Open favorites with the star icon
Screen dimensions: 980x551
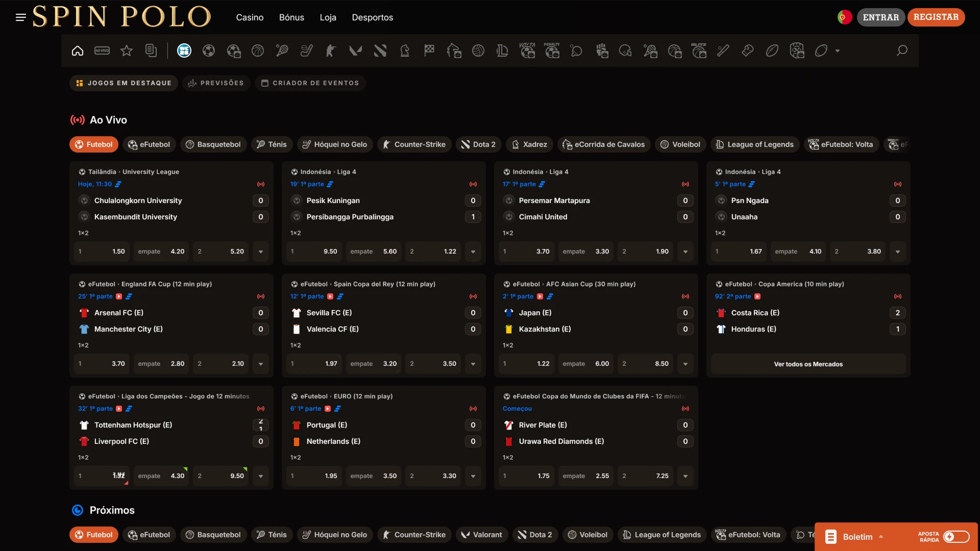[127, 51]
